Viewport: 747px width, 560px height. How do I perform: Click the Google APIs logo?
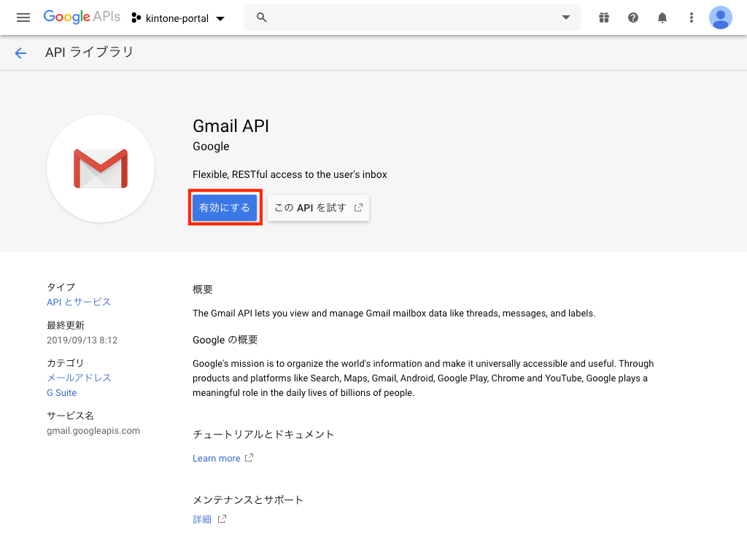[x=81, y=17]
